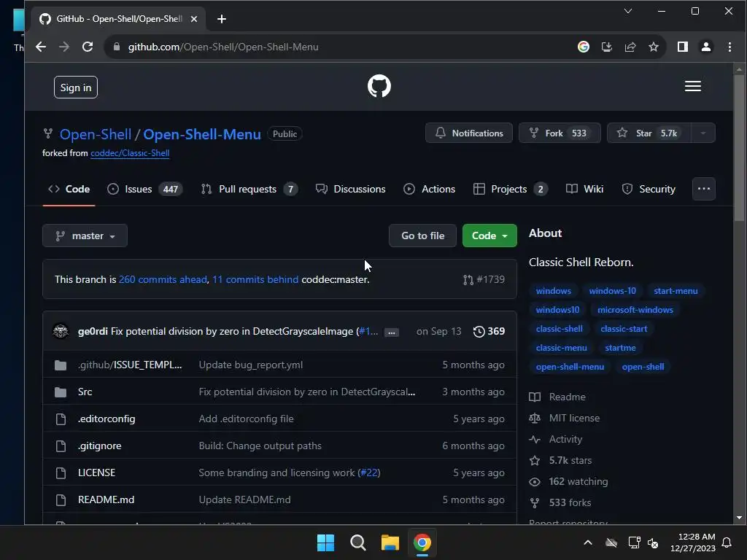Click the Notifications bell button

point(469,133)
